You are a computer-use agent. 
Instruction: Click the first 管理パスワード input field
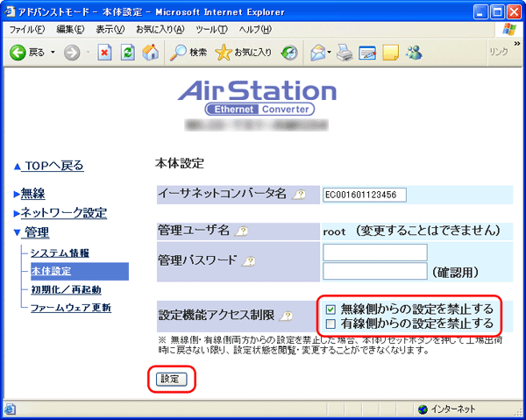point(374,253)
